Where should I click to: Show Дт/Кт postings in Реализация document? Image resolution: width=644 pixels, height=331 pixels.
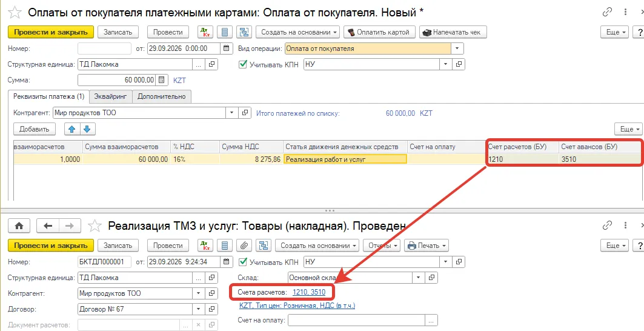[204, 246]
